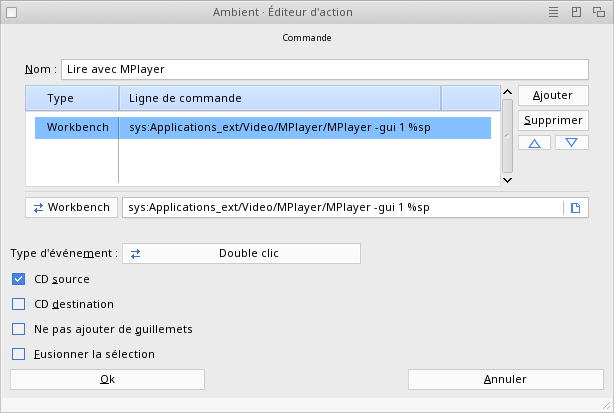Click the Ajouter button
This screenshot has height=413, width=614.
[x=553, y=96]
